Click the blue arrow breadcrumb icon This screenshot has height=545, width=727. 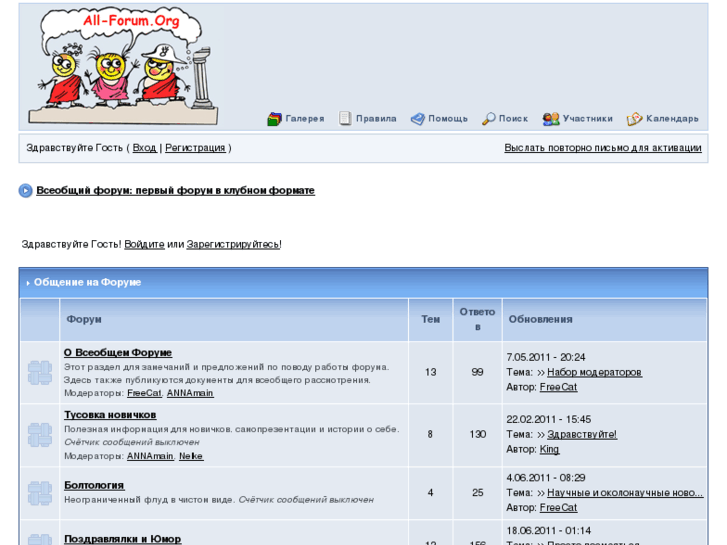coord(26,191)
